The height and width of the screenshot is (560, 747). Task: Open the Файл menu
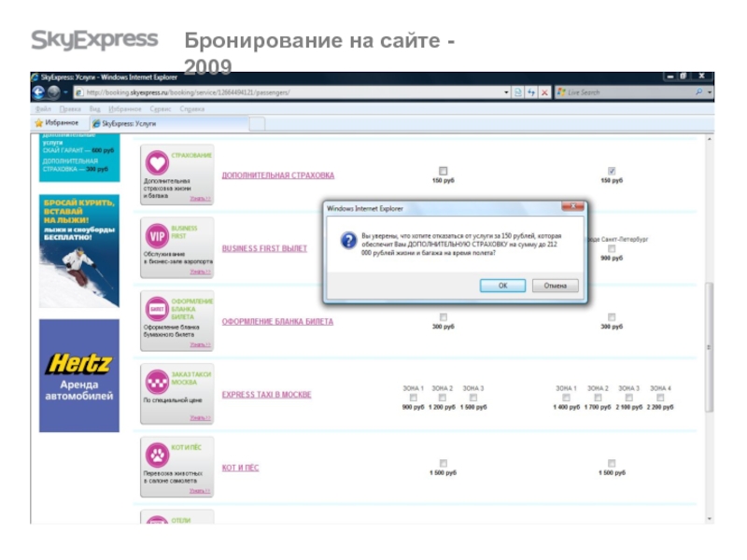(x=43, y=109)
